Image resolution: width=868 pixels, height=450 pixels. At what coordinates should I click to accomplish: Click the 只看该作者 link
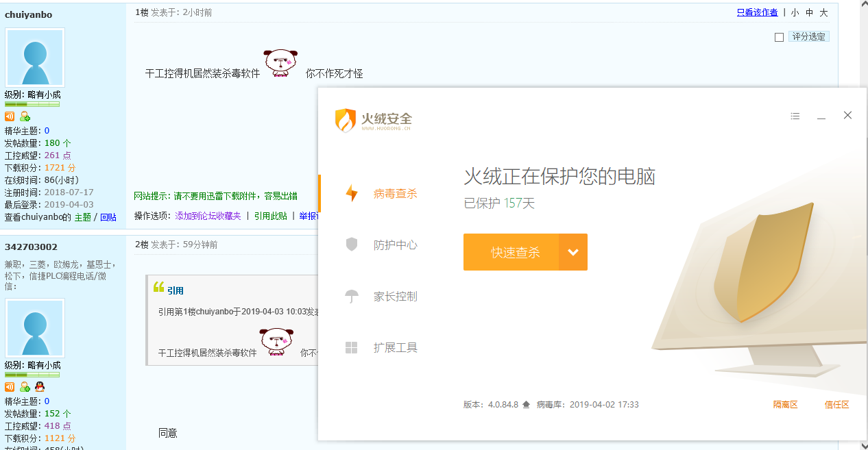(757, 12)
